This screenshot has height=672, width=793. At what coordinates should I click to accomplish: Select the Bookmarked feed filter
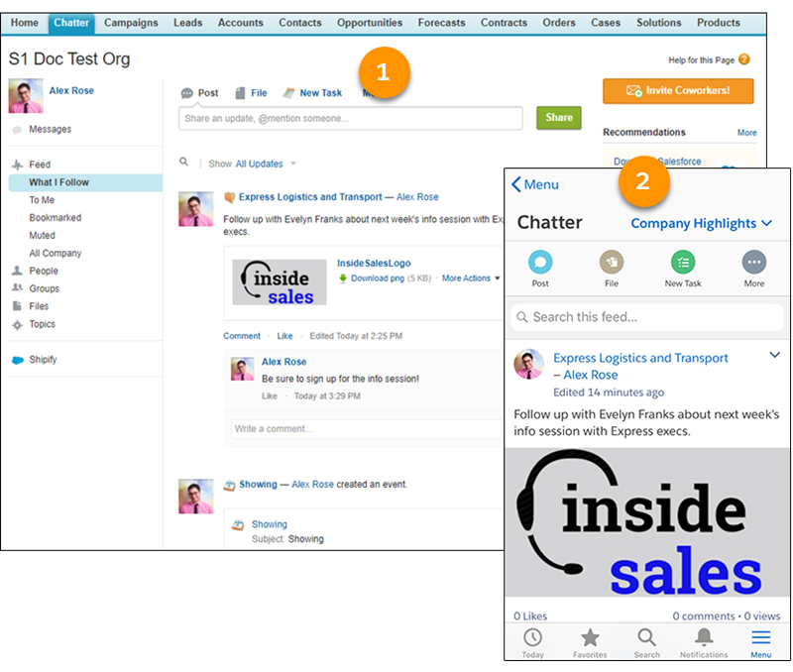(x=56, y=218)
